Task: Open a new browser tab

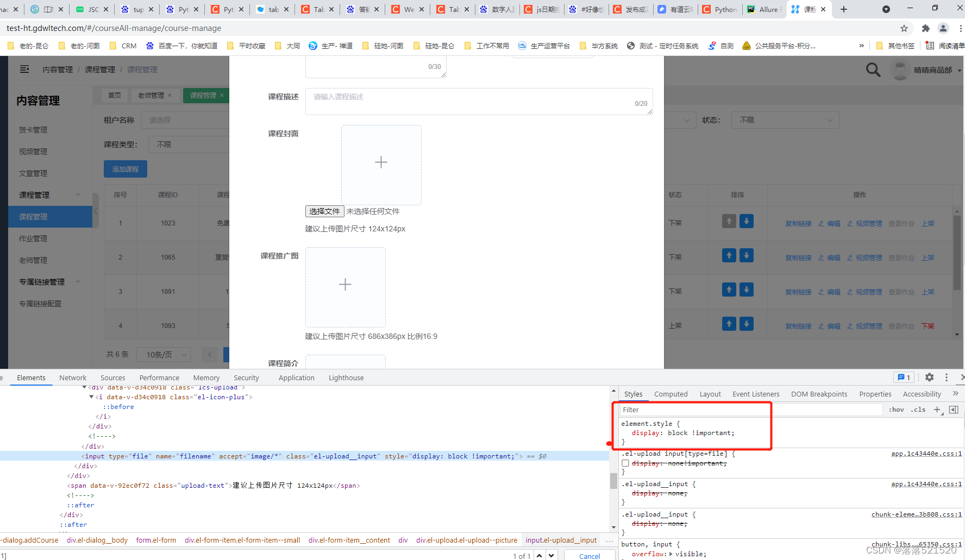Action: pos(844,9)
